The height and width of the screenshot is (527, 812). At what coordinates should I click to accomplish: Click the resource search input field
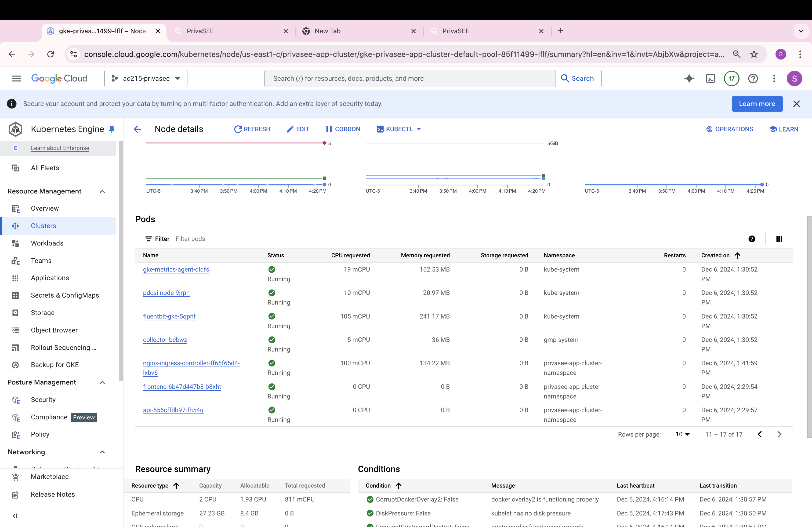tap(410, 78)
